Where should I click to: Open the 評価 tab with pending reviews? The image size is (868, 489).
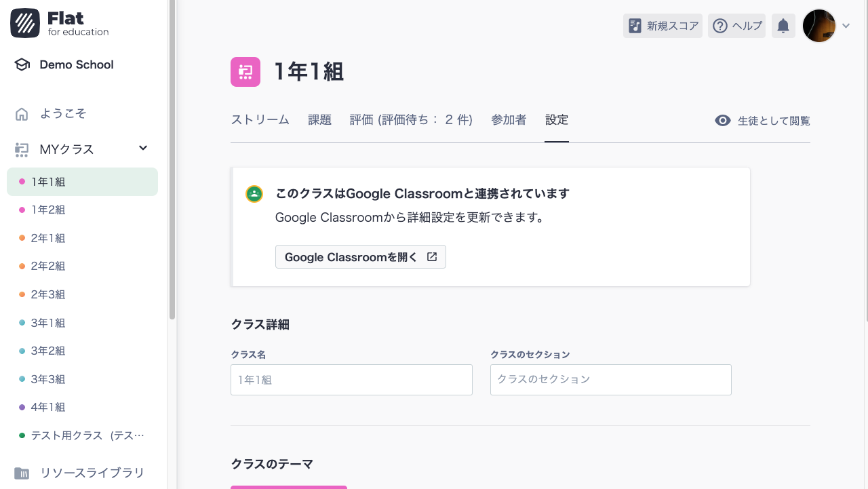tap(411, 119)
